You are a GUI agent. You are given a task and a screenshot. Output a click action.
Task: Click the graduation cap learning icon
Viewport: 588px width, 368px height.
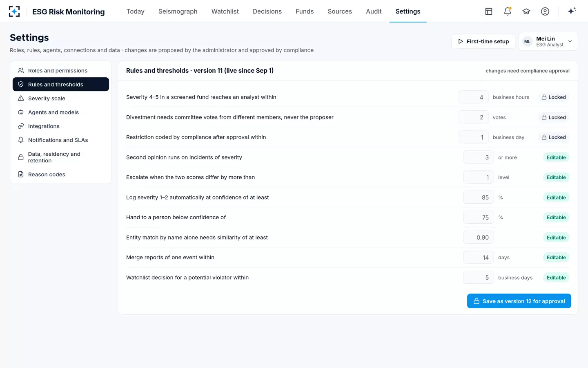(x=526, y=11)
